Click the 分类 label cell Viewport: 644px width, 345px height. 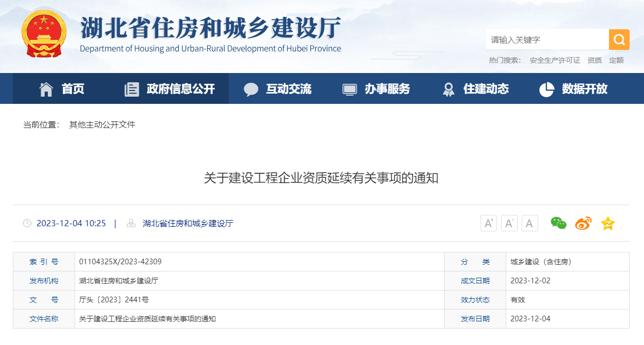(475, 262)
